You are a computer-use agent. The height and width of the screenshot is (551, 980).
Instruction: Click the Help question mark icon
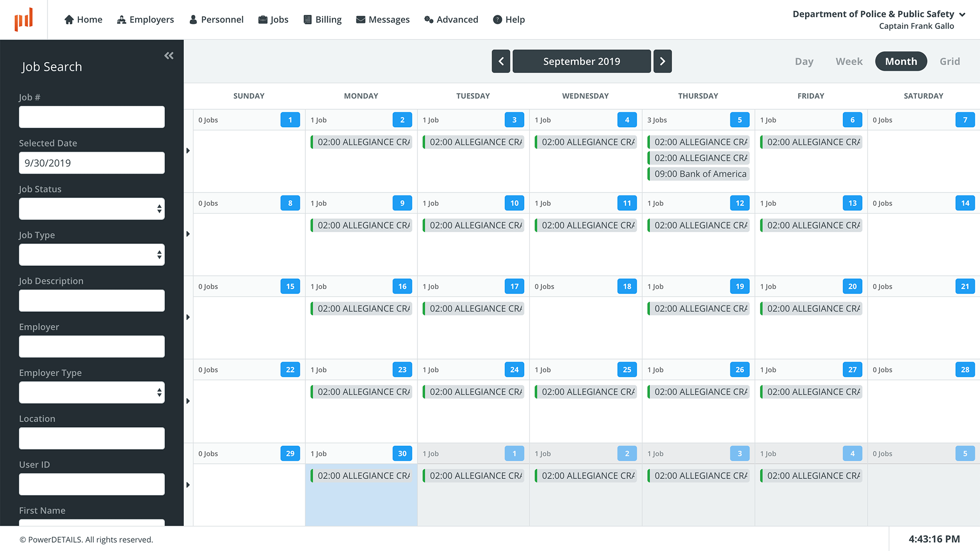point(497,20)
